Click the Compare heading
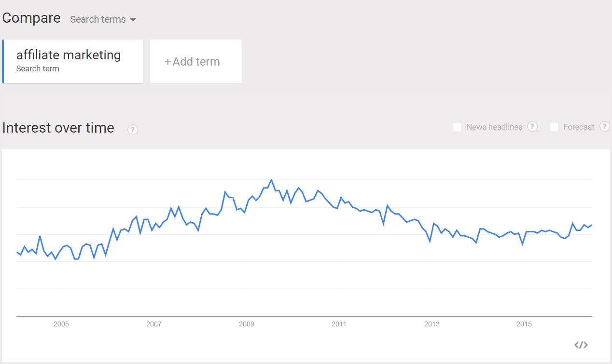Image resolution: width=612 pixels, height=364 pixels. (31, 18)
